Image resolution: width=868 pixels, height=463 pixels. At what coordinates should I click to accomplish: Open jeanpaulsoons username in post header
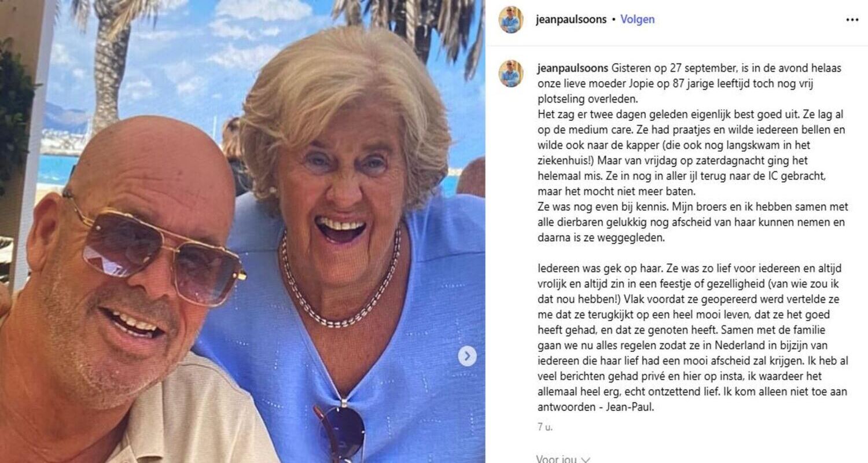(571, 20)
